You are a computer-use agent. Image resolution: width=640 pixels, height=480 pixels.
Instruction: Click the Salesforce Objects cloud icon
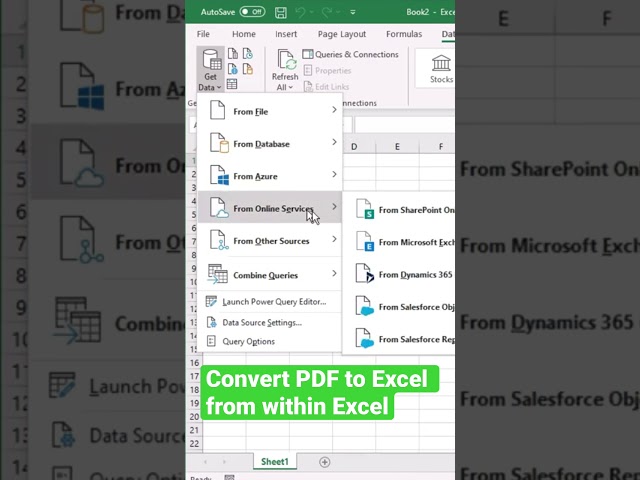(x=364, y=306)
